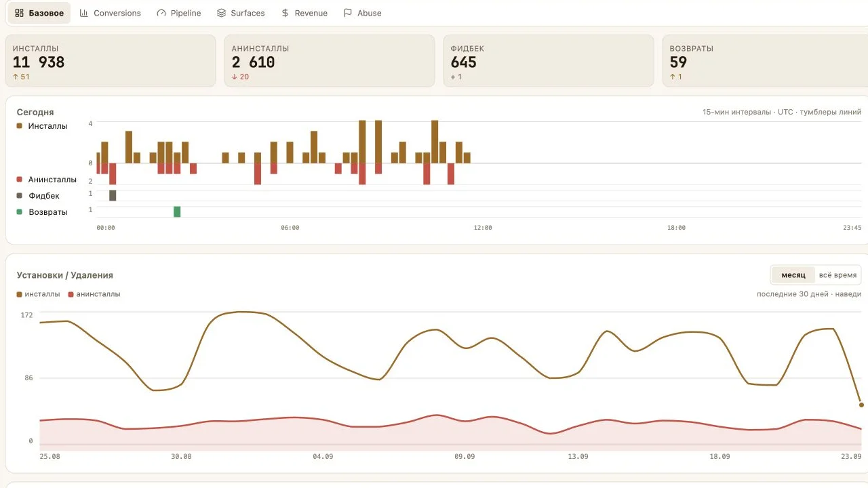Click the green Возвраты bar in today chart
The width and height of the screenshot is (868, 488).
click(177, 211)
